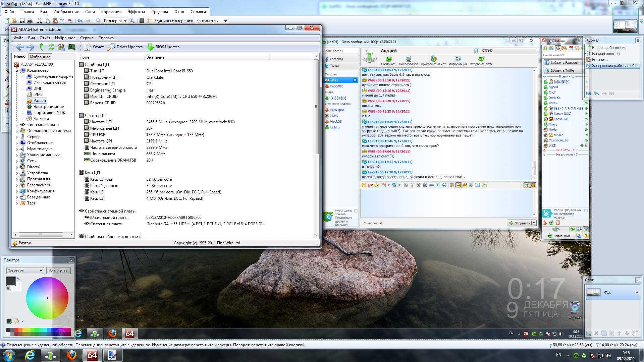Swap primary and secondary colors icon
644x362 pixels.
point(18,279)
